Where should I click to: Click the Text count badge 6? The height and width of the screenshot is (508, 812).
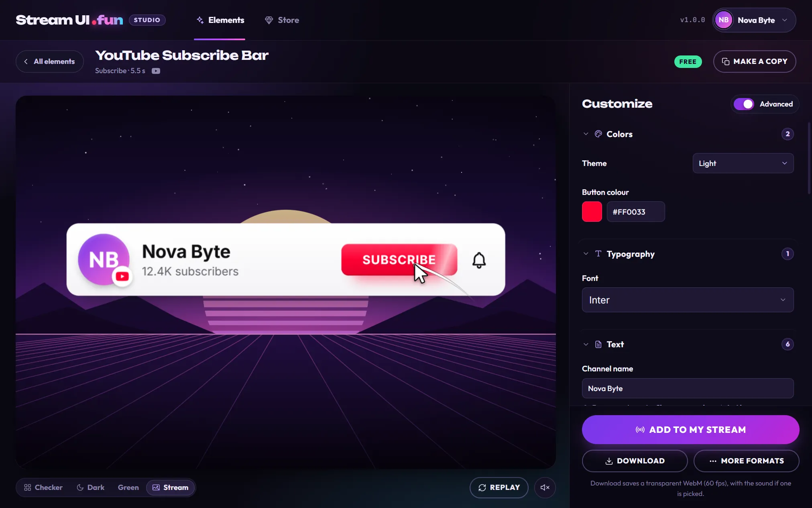[x=788, y=344]
